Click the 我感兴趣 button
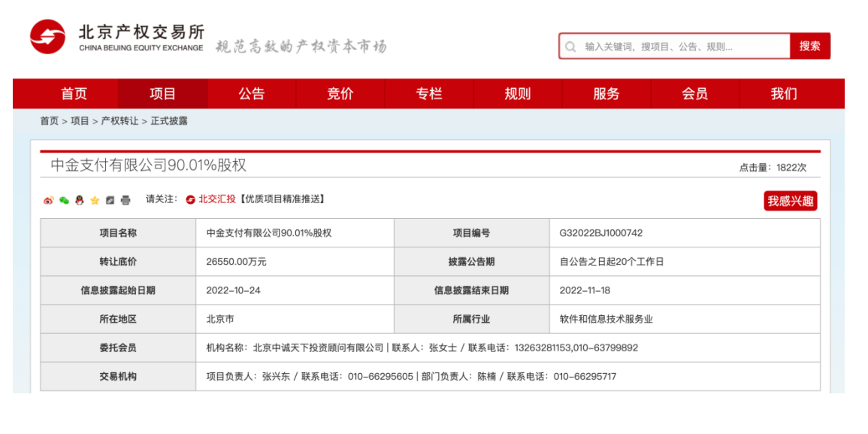868x434 pixels. pyautogui.click(x=790, y=201)
